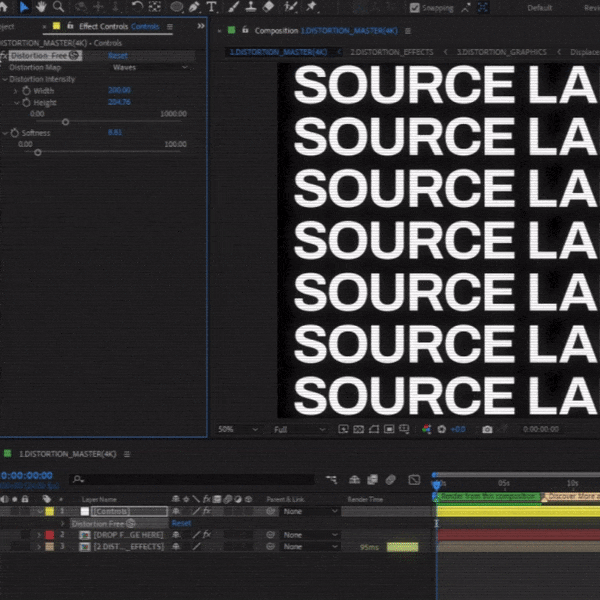
Task: Switch to 2.DISTORTION_EFFECTS tab
Action: tap(393, 51)
